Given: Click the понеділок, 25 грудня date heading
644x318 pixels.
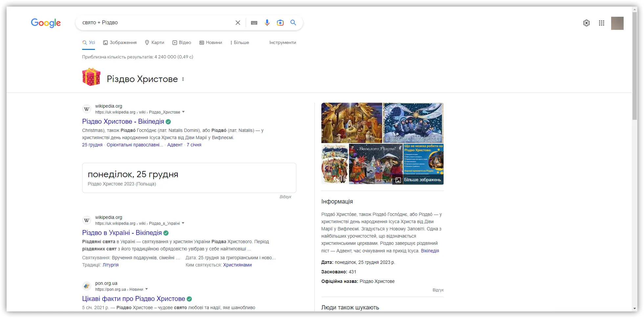Looking at the screenshot, I should point(133,174).
